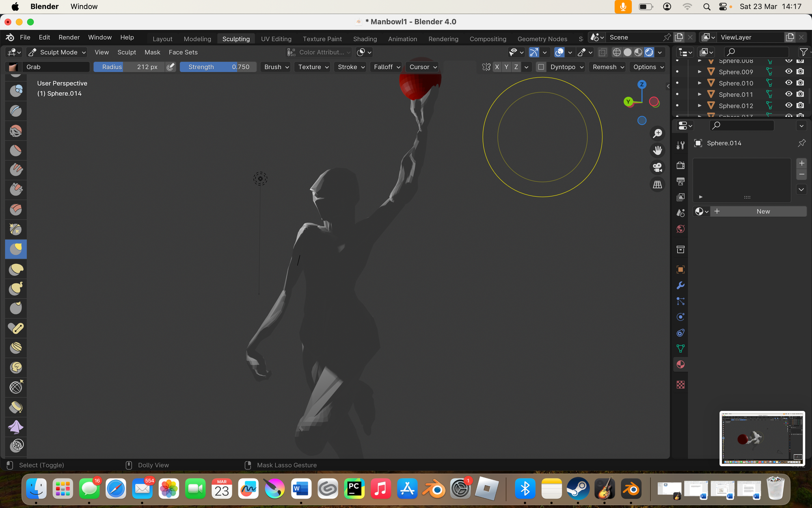Expand the Stroke method dropdown

pyautogui.click(x=351, y=67)
